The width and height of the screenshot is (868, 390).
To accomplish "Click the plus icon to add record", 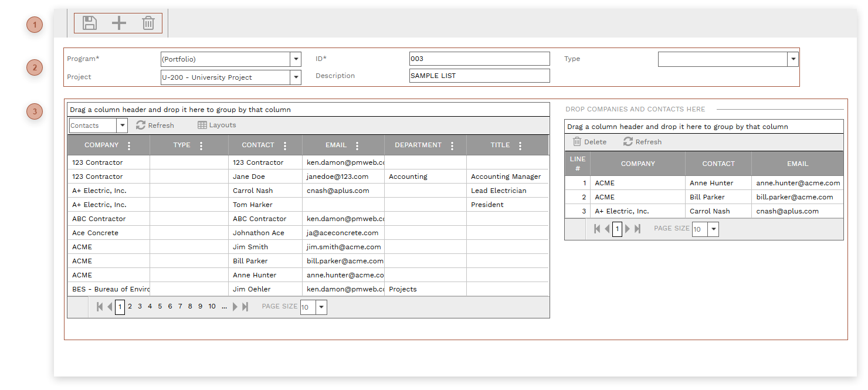I will 119,23.
